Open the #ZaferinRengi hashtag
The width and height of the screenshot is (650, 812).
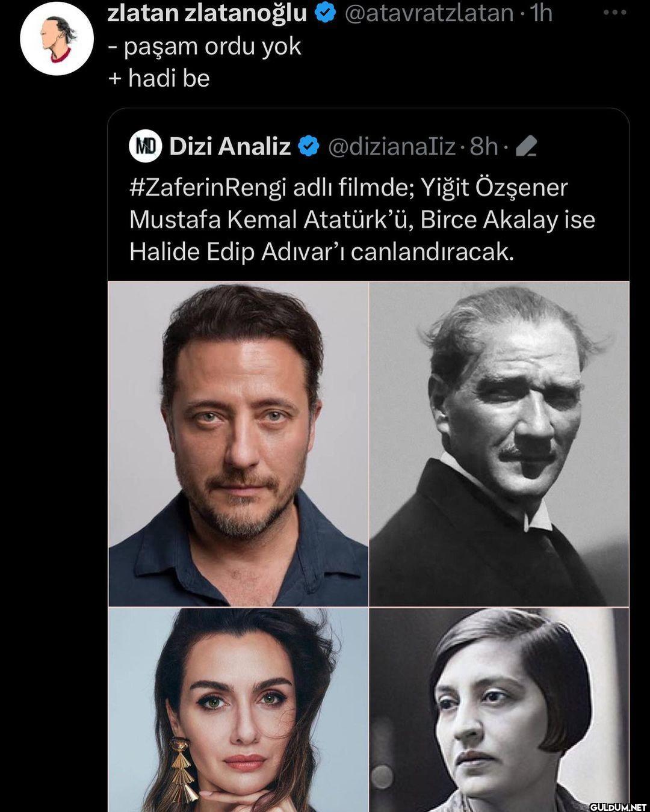207,188
